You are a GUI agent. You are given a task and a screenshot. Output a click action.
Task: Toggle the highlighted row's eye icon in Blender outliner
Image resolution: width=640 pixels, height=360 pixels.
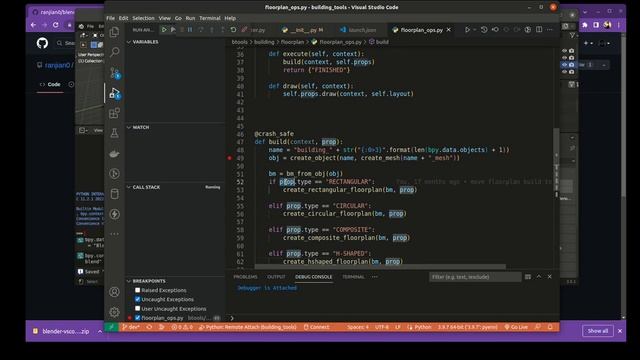pyautogui.click(x=564, y=64)
